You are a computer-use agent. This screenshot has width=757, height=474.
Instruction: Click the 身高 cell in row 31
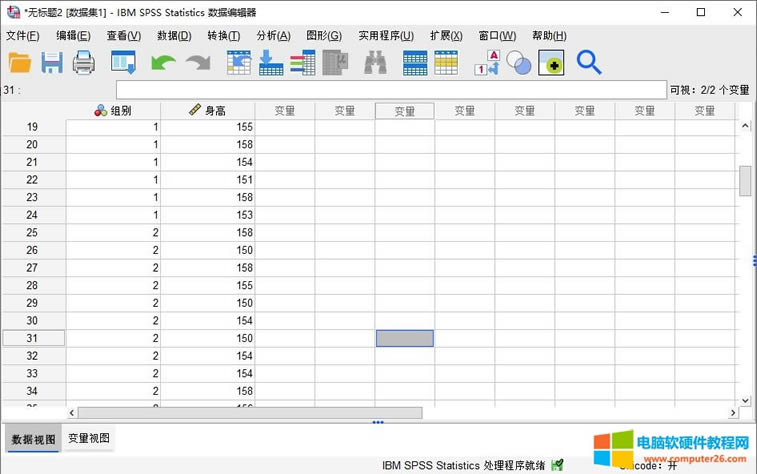coord(208,338)
